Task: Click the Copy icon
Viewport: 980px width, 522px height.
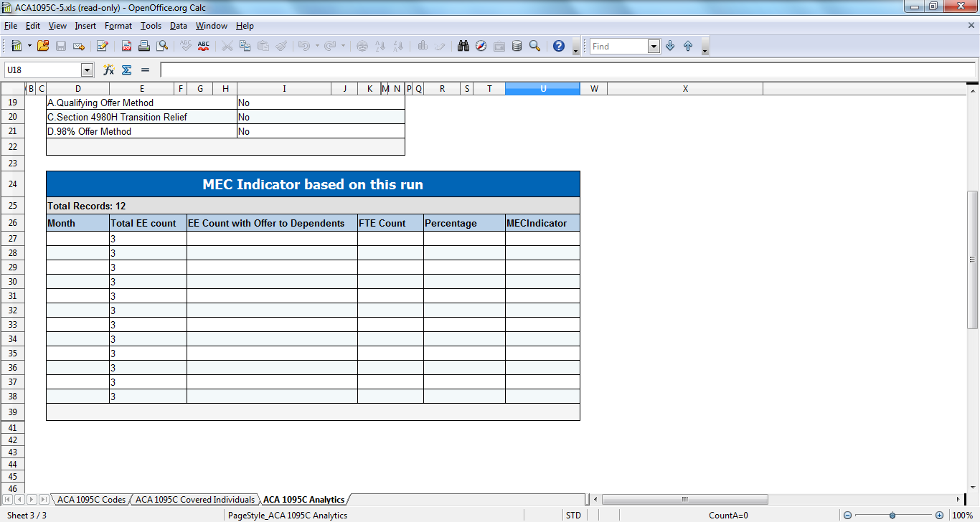Action: [x=245, y=46]
